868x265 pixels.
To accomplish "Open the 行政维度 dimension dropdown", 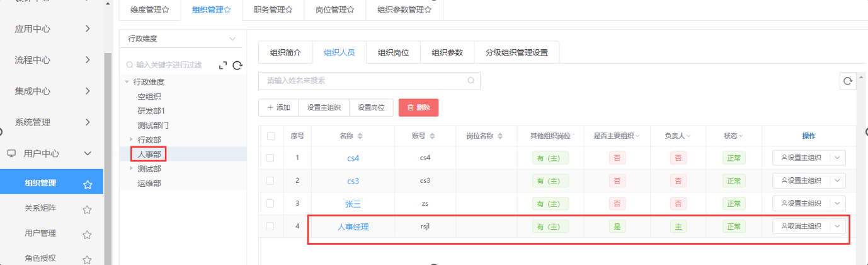I will [182, 38].
